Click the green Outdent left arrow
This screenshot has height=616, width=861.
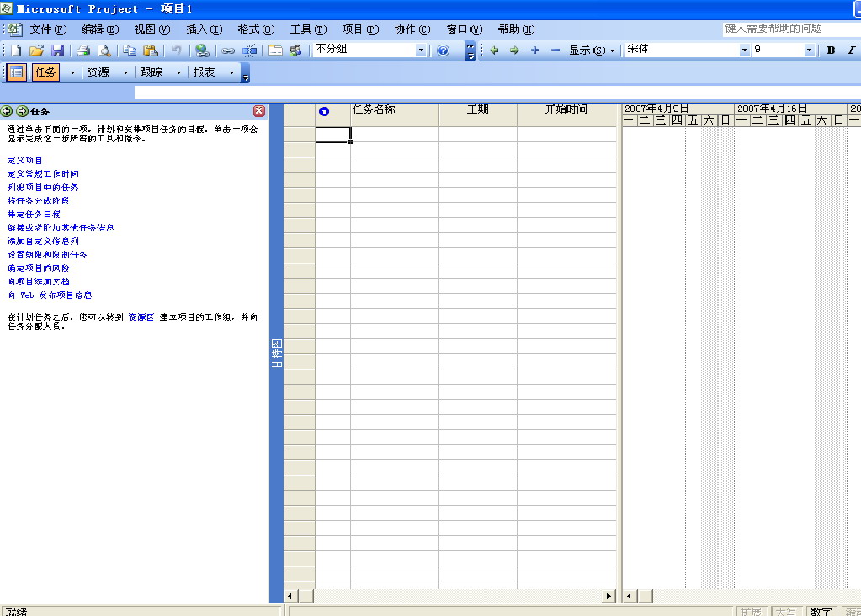pyautogui.click(x=494, y=50)
